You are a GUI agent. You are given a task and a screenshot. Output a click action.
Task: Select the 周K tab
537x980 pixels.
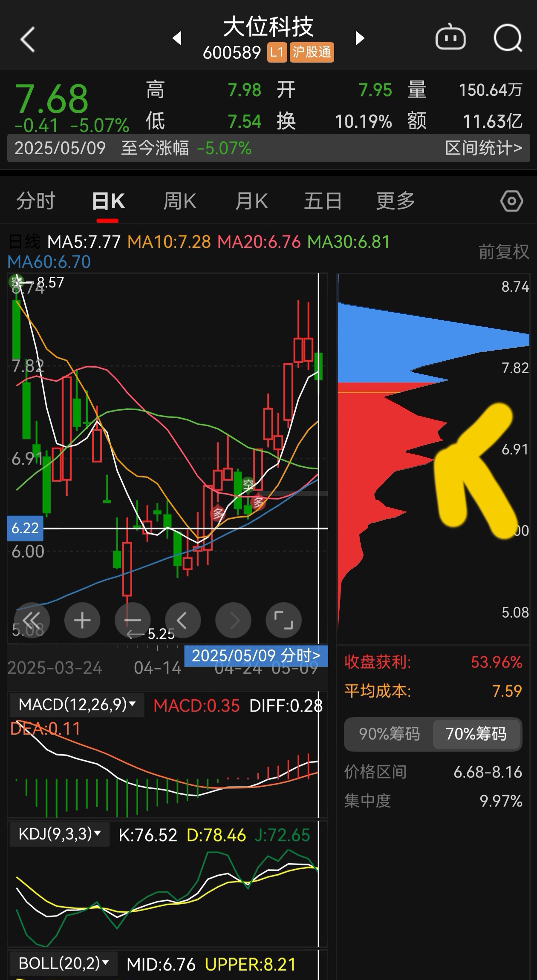[x=180, y=201]
